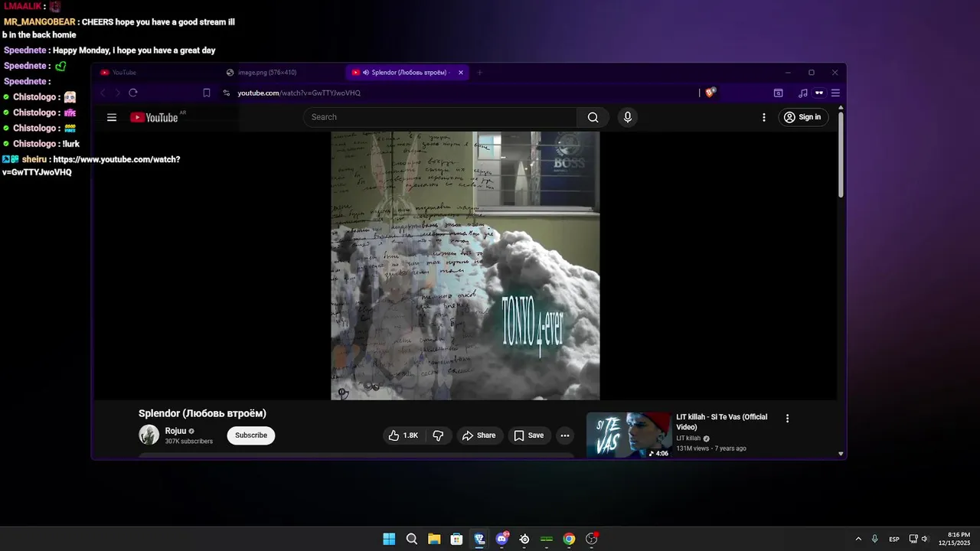The height and width of the screenshot is (551, 980).
Task: Click first Speednete username in chat
Action: (24, 51)
